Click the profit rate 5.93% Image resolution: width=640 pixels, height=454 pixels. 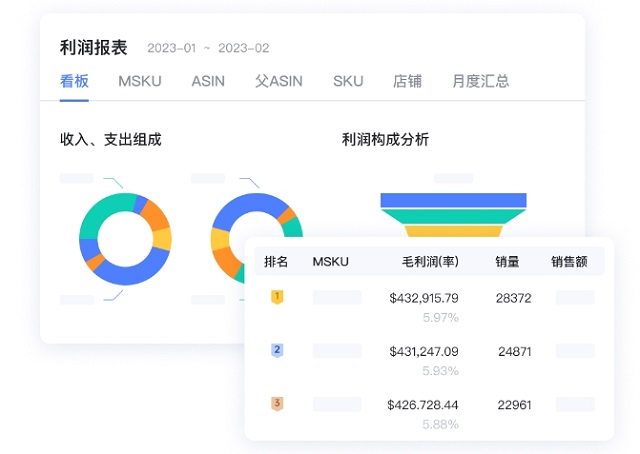pos(441,371)
